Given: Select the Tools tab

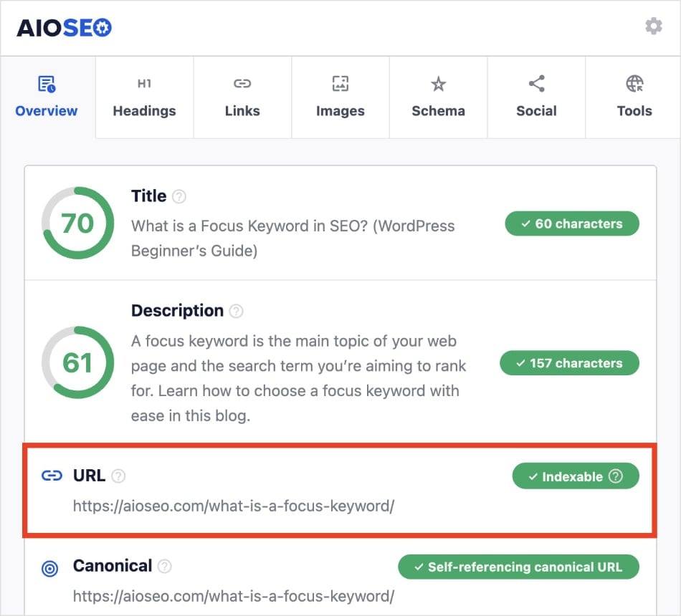Looking at the screenshot, I should [634, 97].
